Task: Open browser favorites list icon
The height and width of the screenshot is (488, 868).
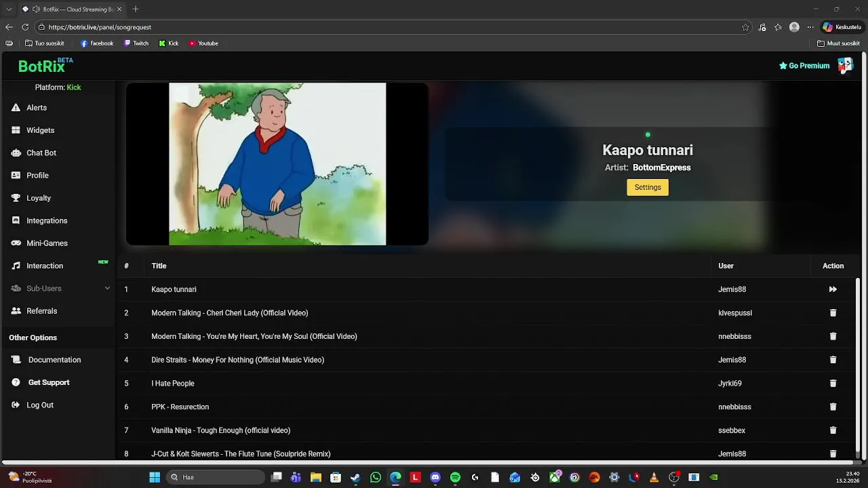Action: (x=778, y=27)
